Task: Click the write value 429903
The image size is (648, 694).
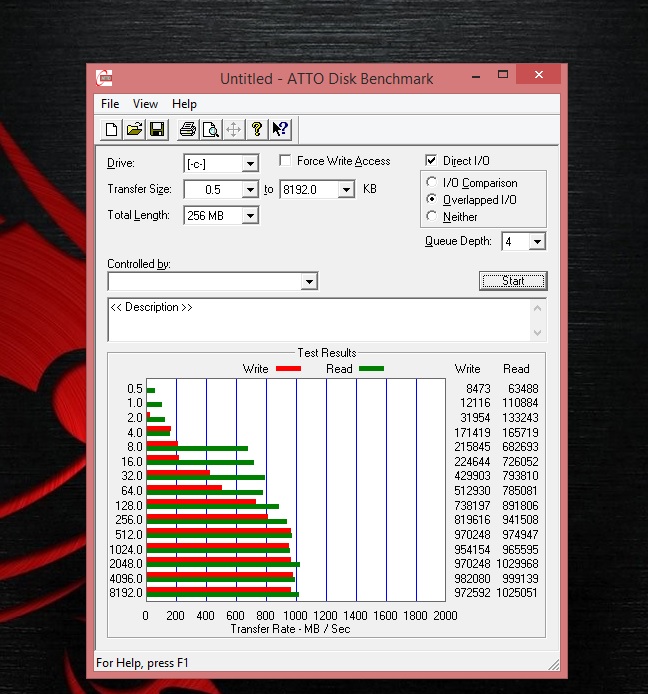Action: coord(472,476)
